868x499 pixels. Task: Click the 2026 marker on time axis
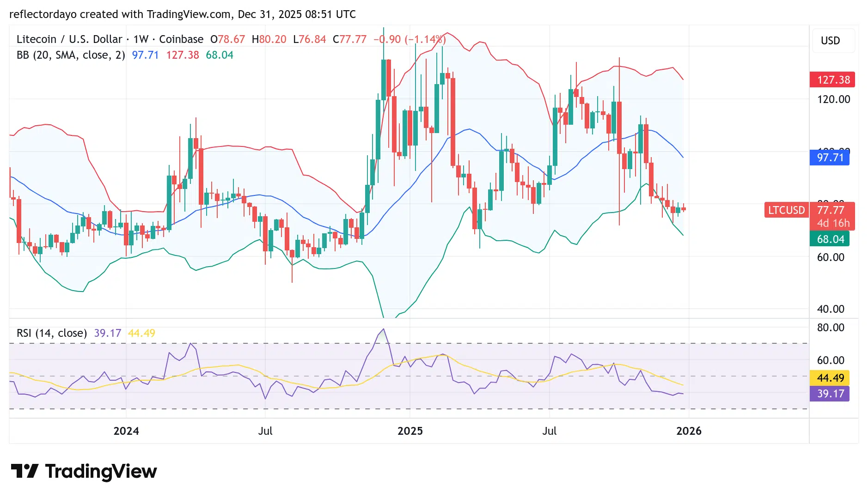point(689,431)
